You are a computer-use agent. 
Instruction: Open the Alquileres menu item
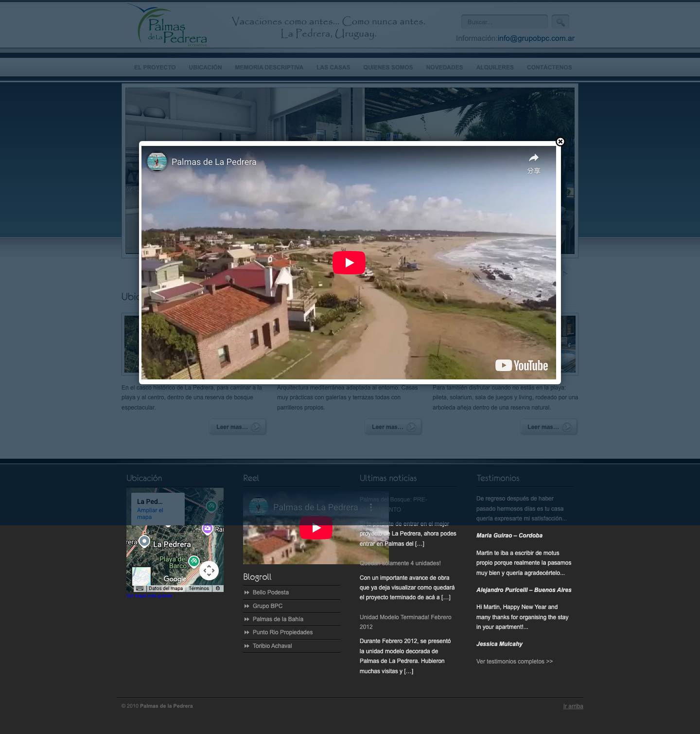[495, 68]
